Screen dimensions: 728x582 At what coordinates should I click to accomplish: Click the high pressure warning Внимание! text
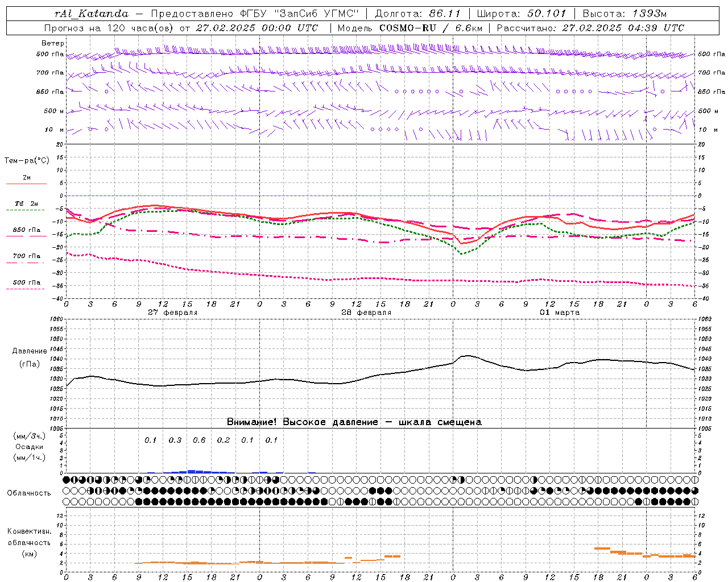click(x=354, y=422)
